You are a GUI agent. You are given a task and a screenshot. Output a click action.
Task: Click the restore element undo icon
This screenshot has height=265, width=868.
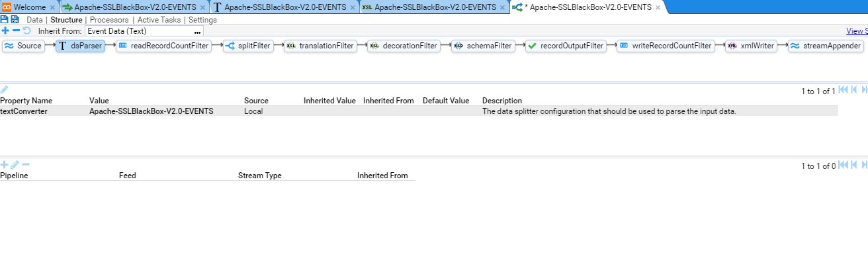26,30
